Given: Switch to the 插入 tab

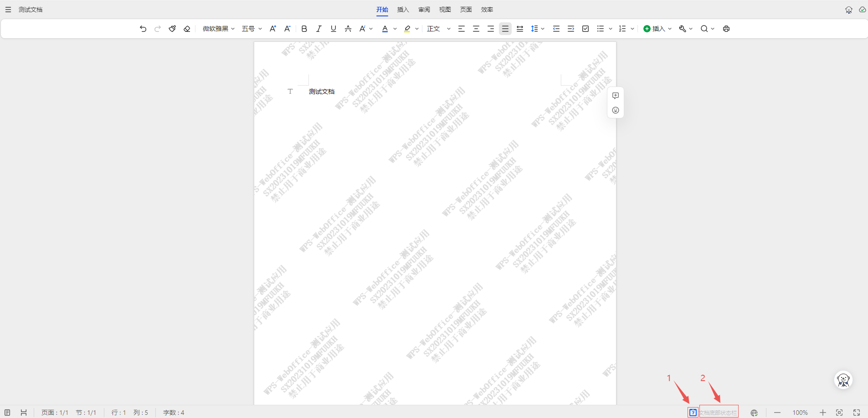Looking at the screenshot, I should click(403, 10).
